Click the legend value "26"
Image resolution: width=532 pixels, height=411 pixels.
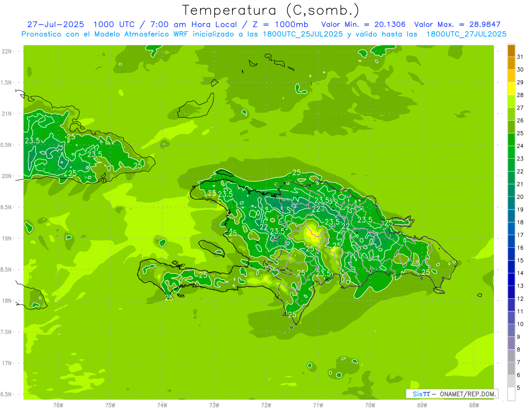pyautogui.click(x=520, y=120)
